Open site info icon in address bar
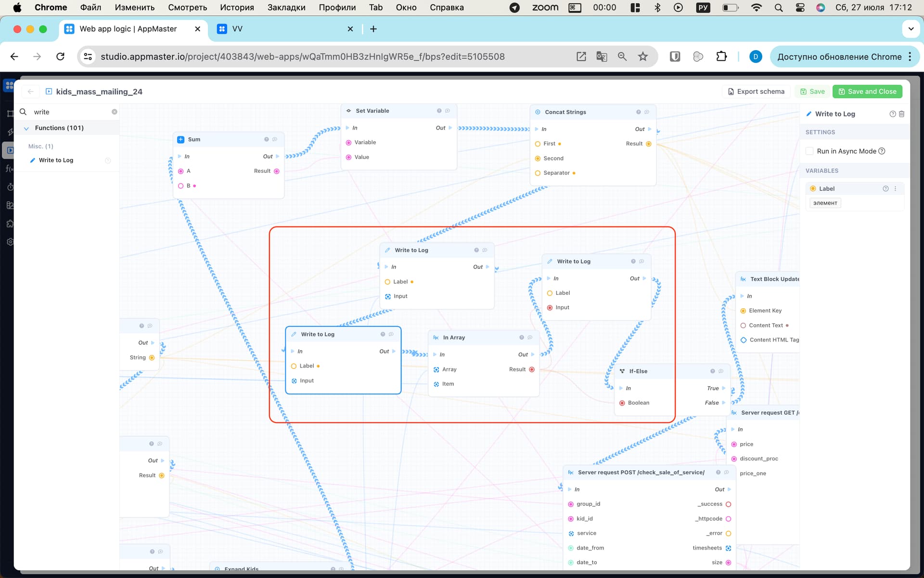 click(x=88, y=56)
